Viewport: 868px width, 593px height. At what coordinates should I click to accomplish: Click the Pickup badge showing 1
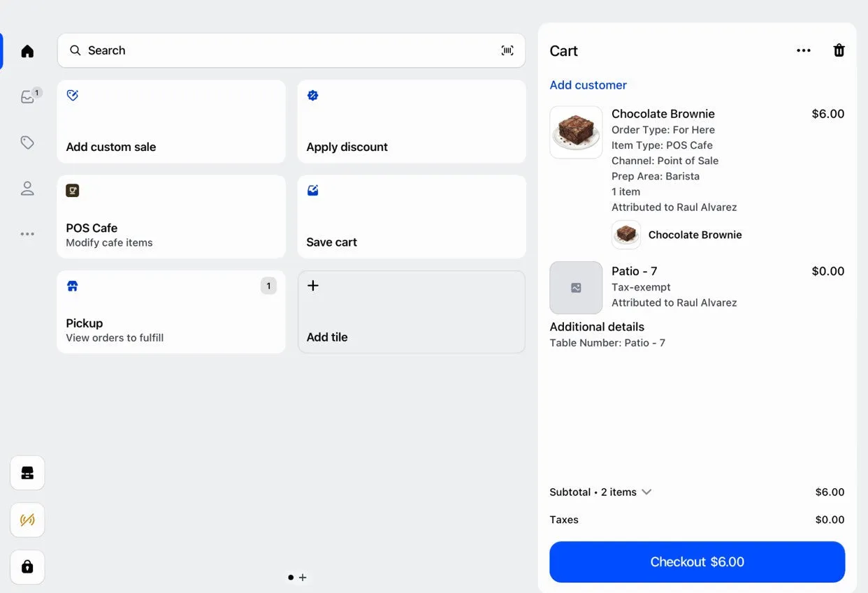click(x=268, y=286)
